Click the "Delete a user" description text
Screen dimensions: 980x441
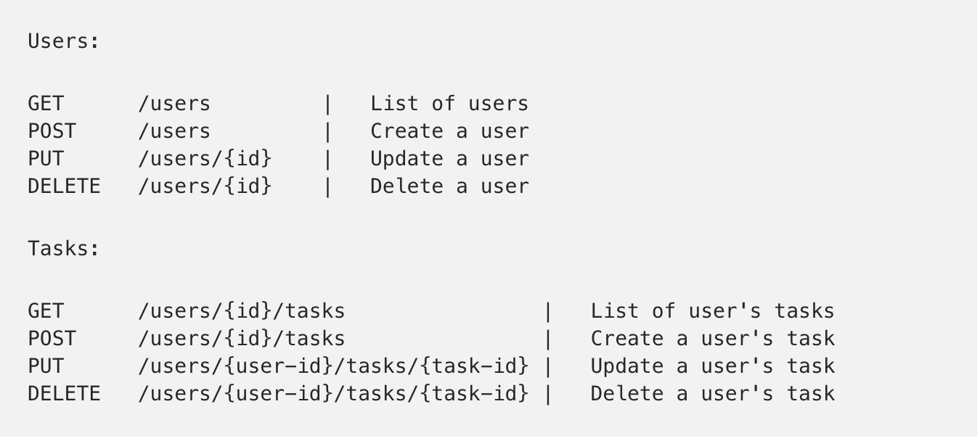click(x=449, y=186)
